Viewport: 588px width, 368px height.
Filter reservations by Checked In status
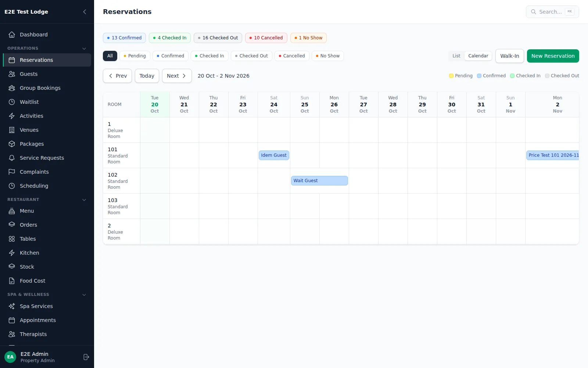(x=209, y=56)
